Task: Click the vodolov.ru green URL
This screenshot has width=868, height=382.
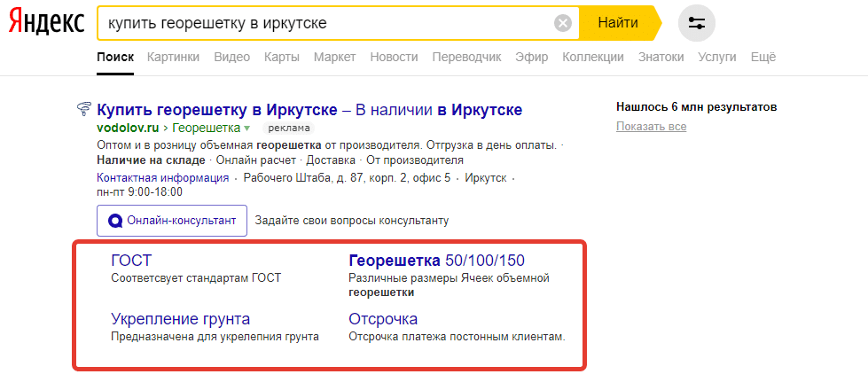Action: point(128,129)
